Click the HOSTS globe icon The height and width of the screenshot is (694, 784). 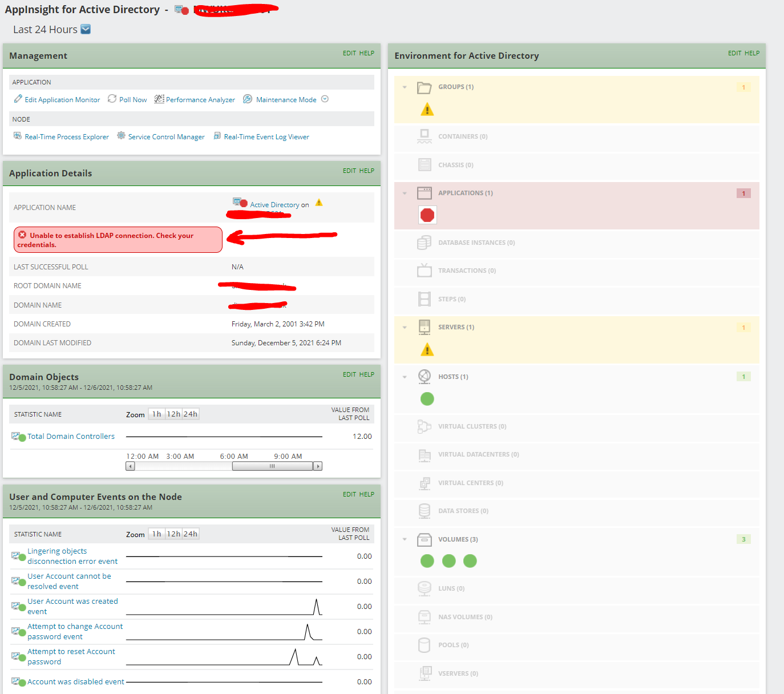point(425,376)
